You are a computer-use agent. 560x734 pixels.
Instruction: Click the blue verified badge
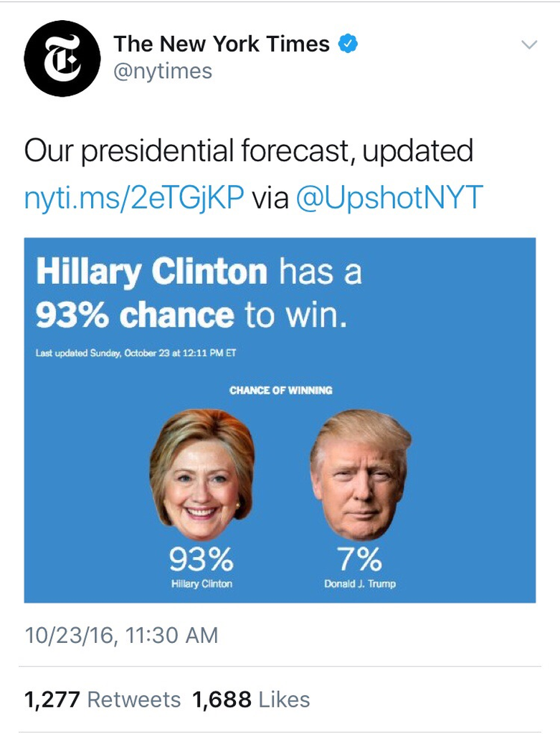point(348,44)
